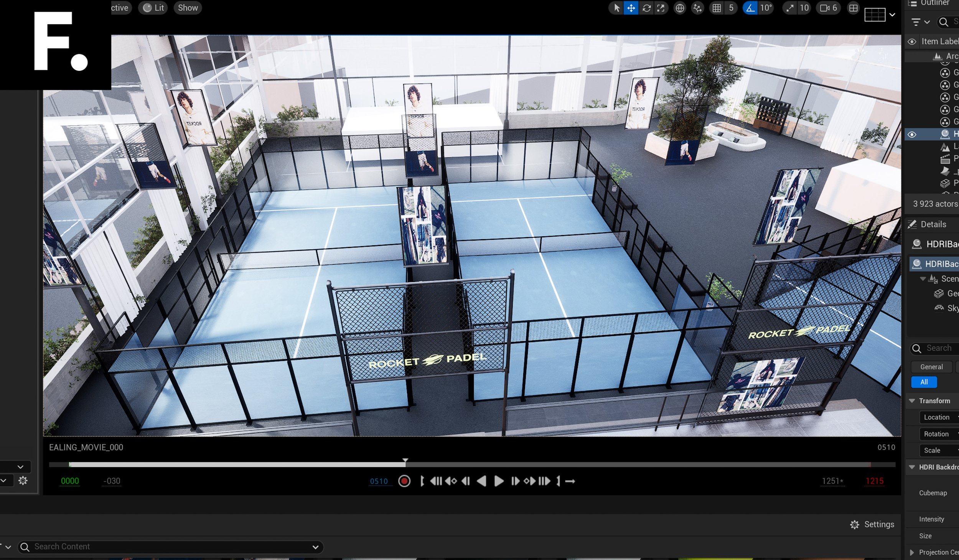
Task: Open the Lit view mode menu
Action: click(x=153, y=8)
